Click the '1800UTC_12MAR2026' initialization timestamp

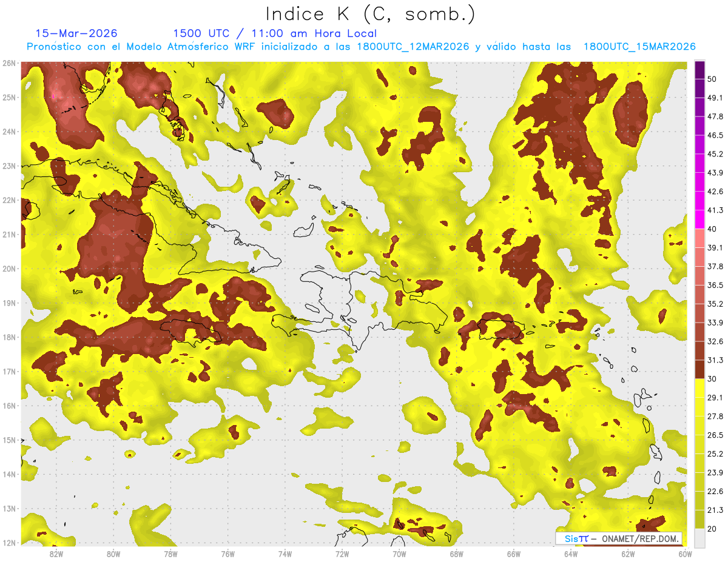pos(413,47)
